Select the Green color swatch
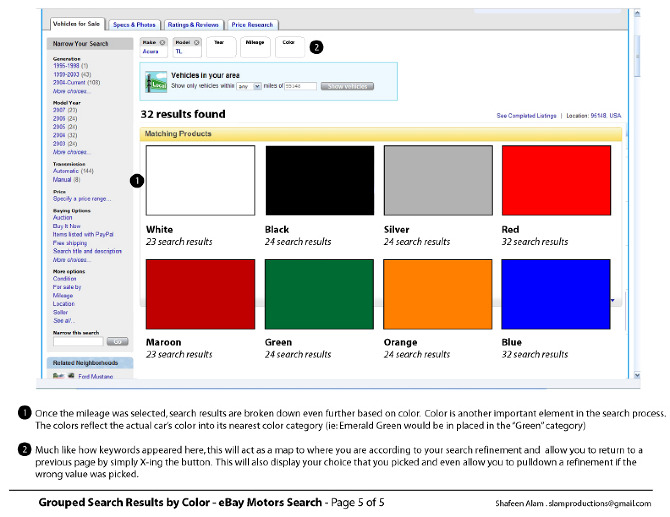 [319, 294]
